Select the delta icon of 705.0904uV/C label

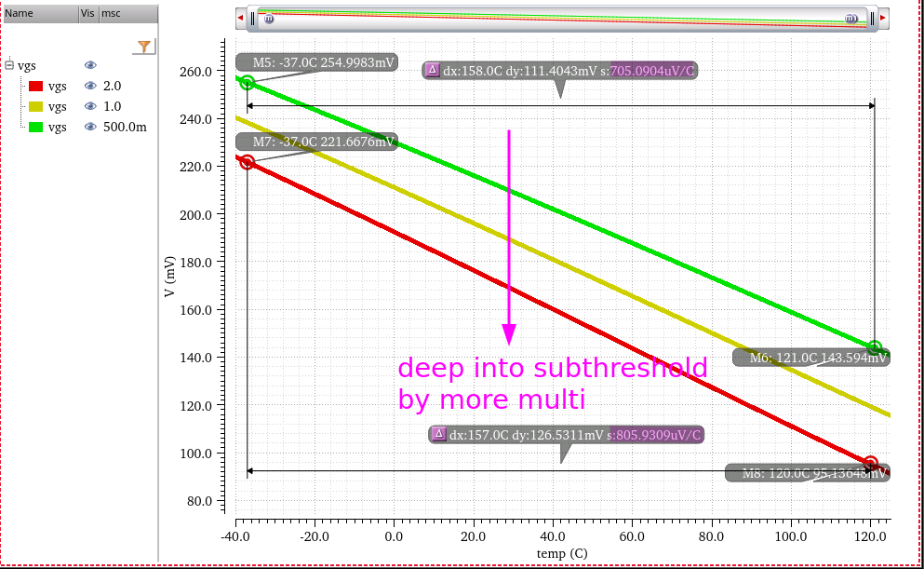click(432, 70)
